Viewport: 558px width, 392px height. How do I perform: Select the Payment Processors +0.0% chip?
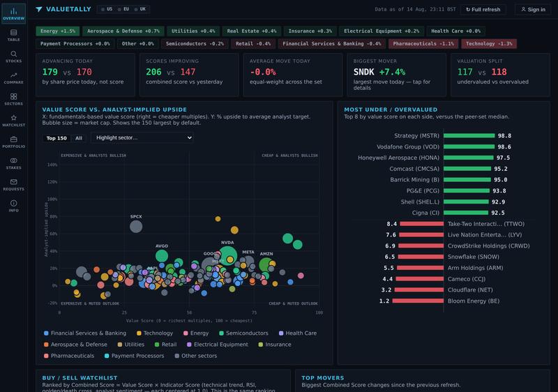pyautogui.click(x=75, y=44)
